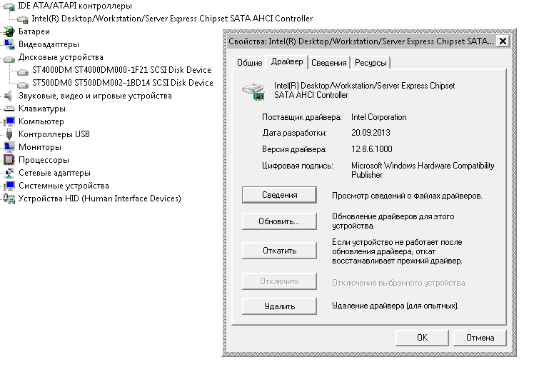Open the Сведения tab
This screenshot has height=392, width=534.
(328, 63)
